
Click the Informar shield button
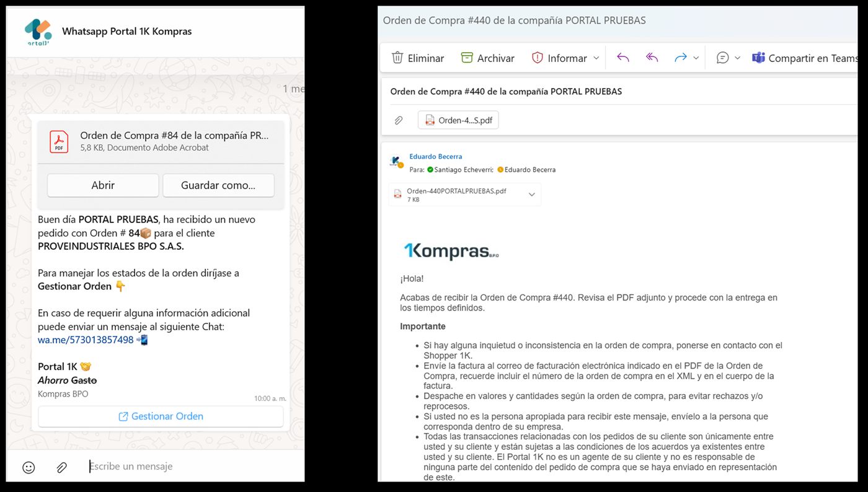pyautogui.click(x=559, y=58)
